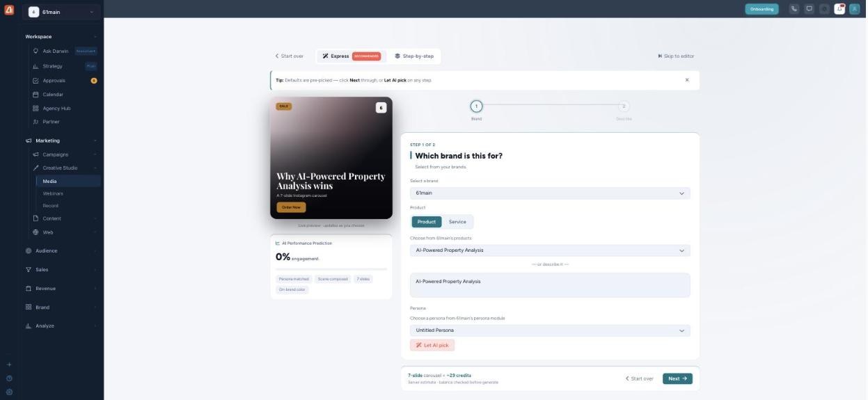Open the AI-Powered Property Analysis products dropdown
Viewport: 868px width, 400px height.
coord(550,250)
